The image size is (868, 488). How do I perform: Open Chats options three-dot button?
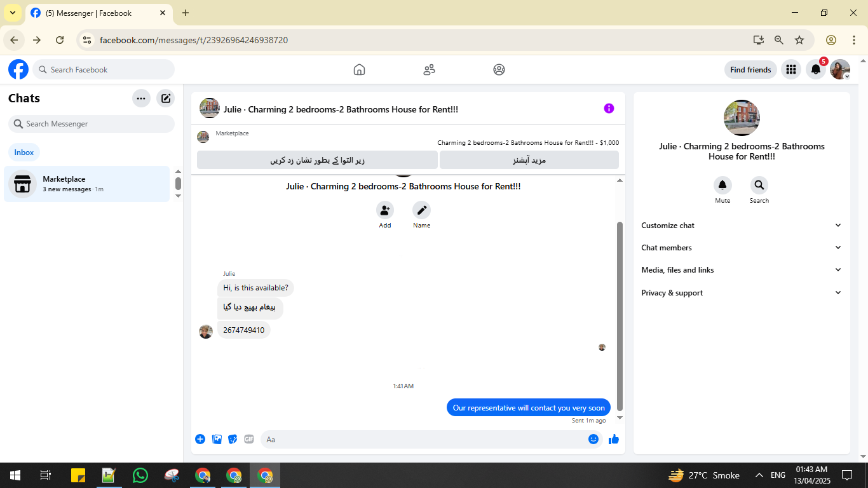[x=141, y=98]
